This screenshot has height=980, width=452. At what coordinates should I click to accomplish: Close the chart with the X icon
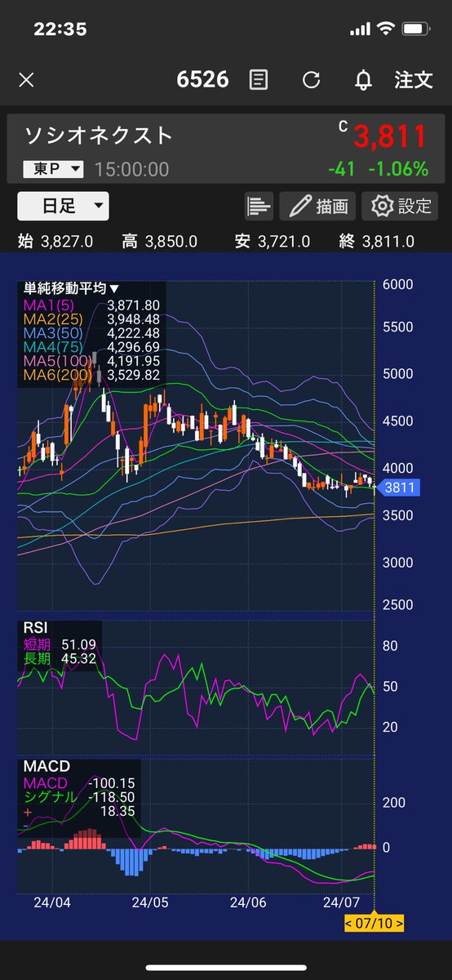click(x=26, y=80)
